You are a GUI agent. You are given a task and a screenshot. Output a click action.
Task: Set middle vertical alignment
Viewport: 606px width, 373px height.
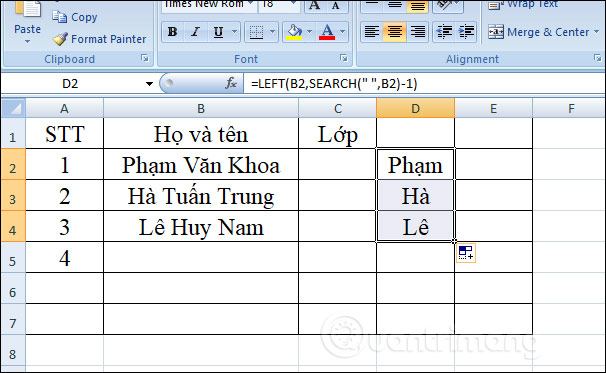click(395, 5)
